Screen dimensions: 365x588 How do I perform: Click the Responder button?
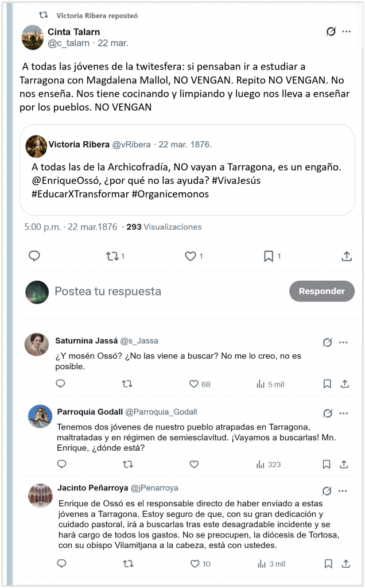pyautogui.click(x=321, y=291)
